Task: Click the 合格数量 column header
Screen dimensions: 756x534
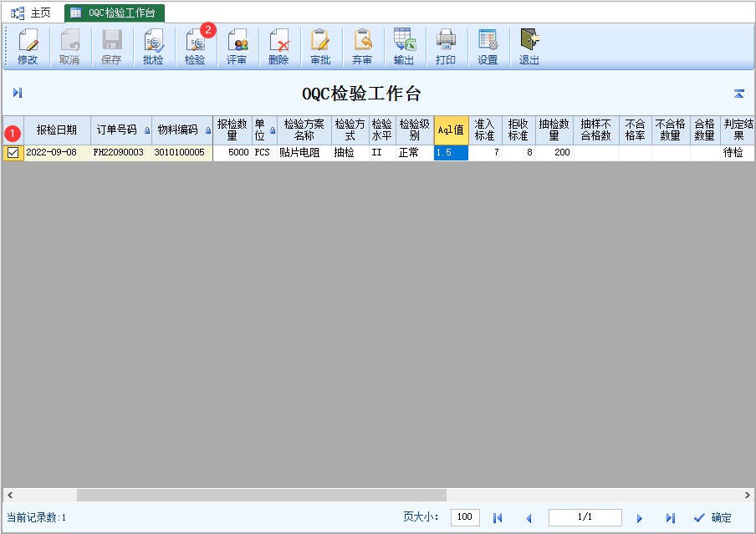Action: 705,130
